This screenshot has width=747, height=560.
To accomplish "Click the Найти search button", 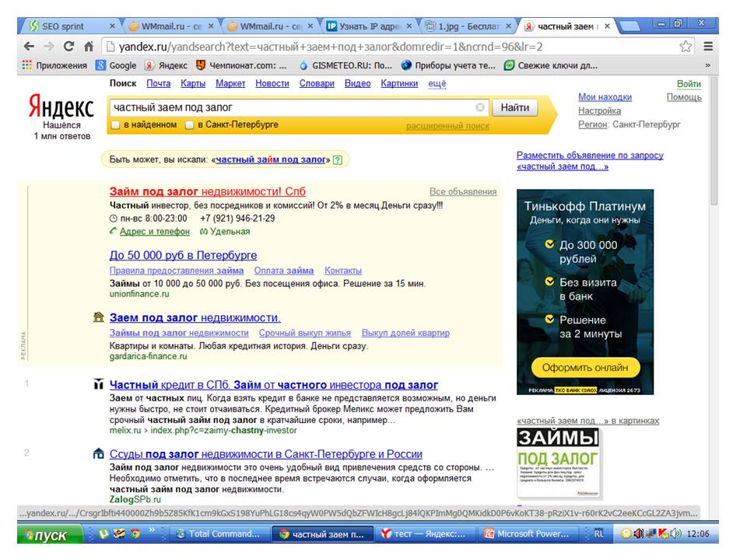I will (515, 107).
